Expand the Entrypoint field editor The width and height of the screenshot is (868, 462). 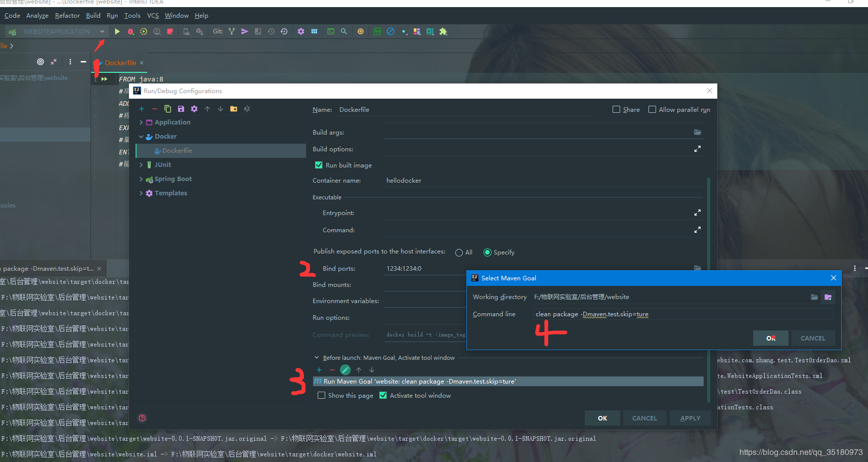698,213
